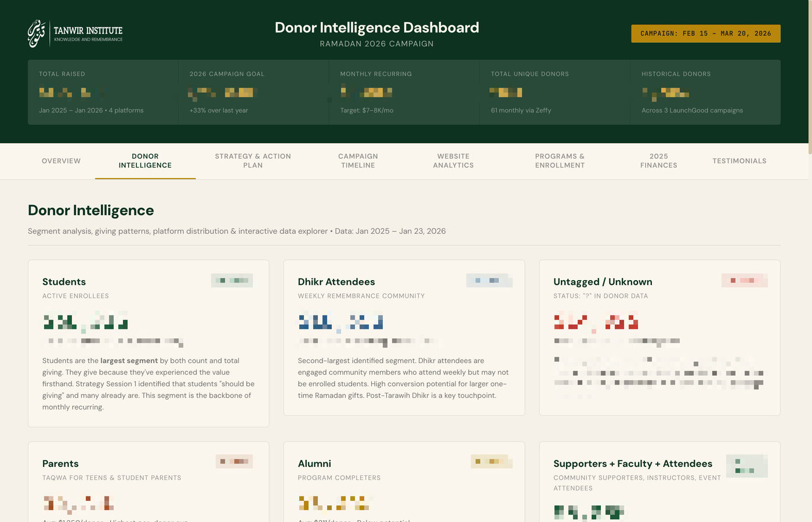View the 2025 Finances tab
The image size is (812, 522).
click(659, 161)
